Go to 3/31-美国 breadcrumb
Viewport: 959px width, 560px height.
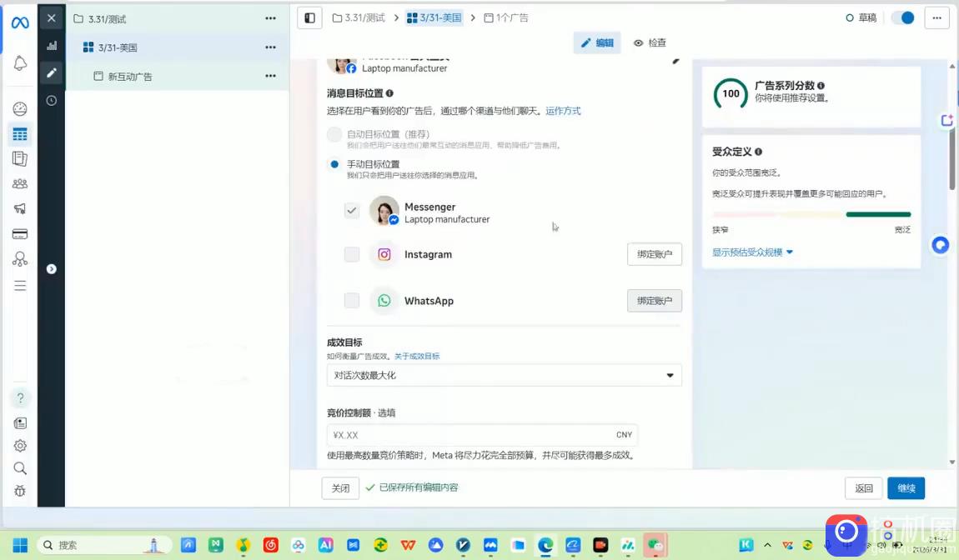434,17
